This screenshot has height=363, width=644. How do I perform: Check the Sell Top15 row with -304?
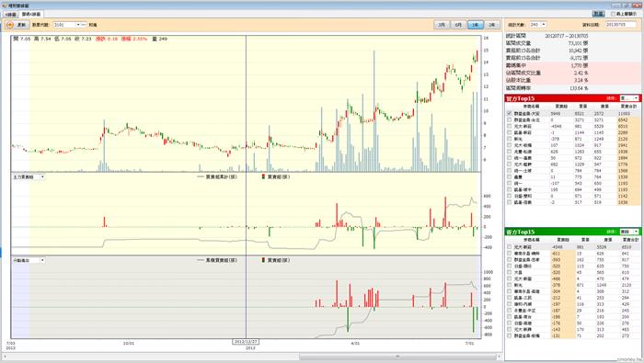[x=510, y=291]
